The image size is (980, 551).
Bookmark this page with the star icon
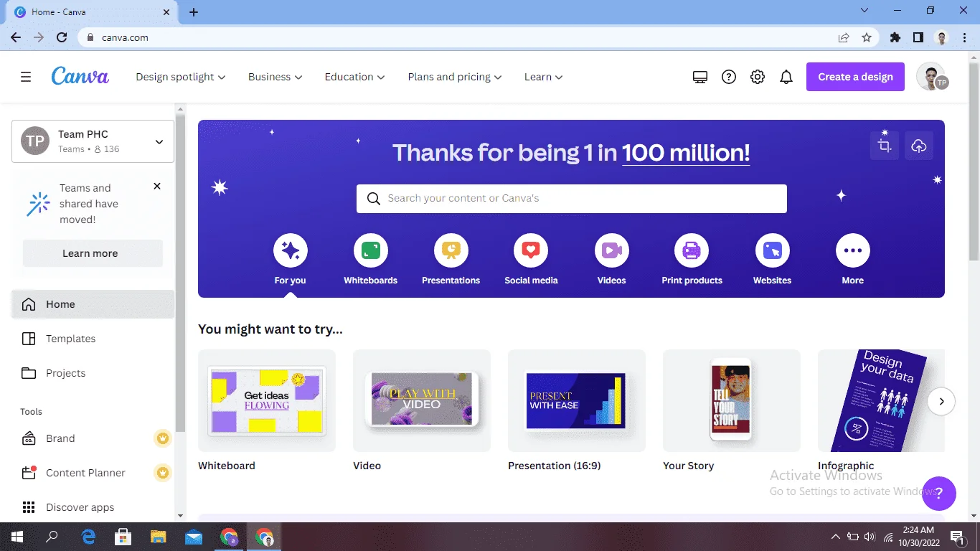867,37
